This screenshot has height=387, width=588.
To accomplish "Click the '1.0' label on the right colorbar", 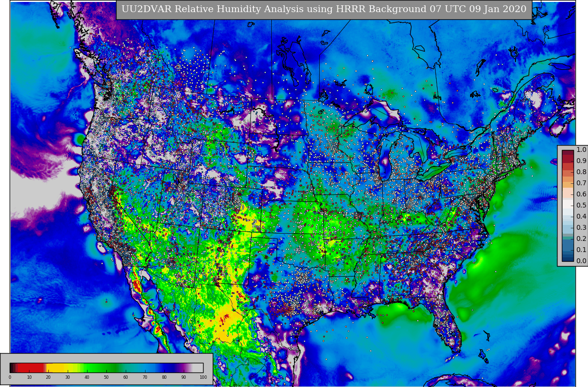I will coord(581,150).
